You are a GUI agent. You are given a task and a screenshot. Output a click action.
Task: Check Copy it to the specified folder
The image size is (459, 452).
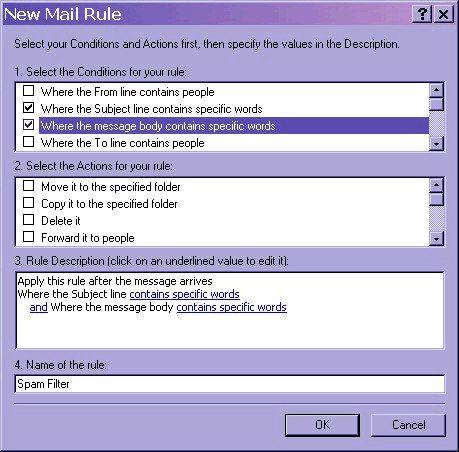29,203
